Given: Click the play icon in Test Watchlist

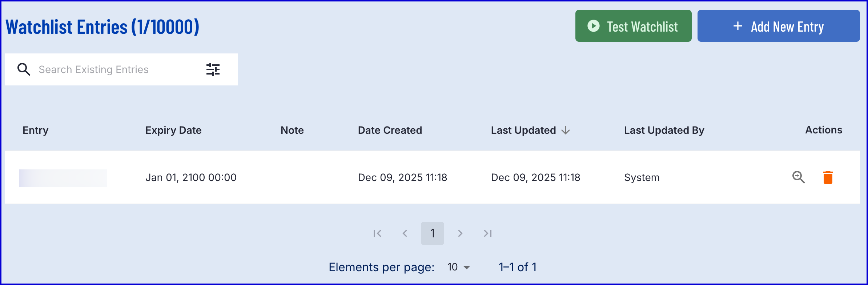Looking at the screenshot, I should tap(593, 26).
